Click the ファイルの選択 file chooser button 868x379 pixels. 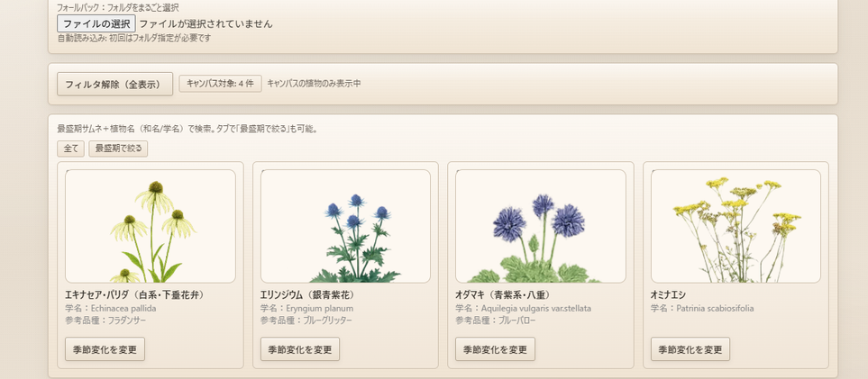pyautogui.click(x=96, y=23)
